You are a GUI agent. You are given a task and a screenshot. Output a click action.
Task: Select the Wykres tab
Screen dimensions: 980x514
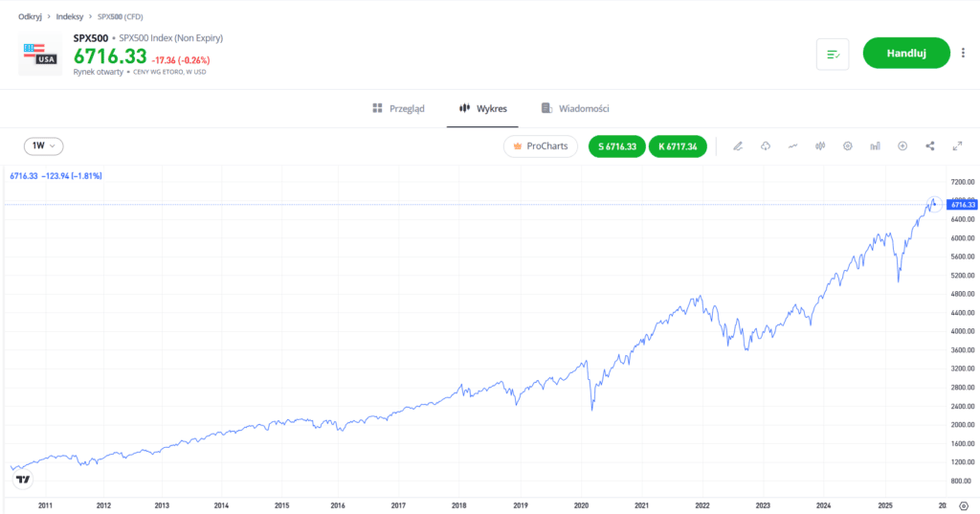coord(482,109)
